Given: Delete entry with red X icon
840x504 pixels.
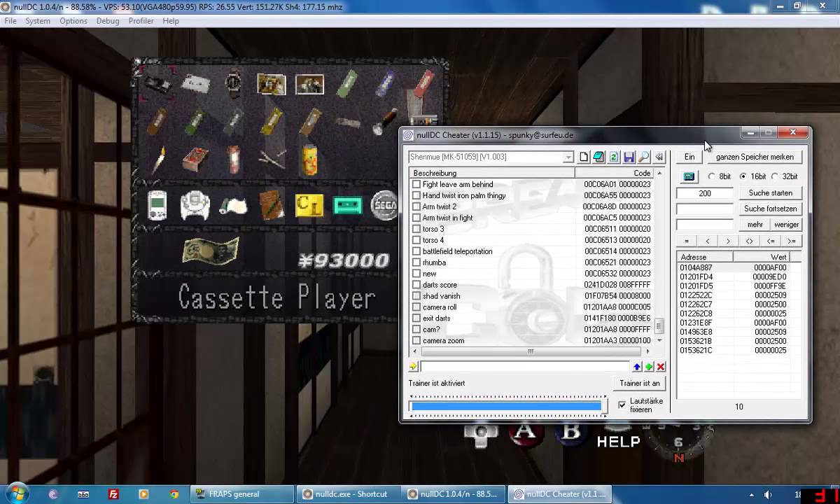Looking at the screenshot, I should 661,367.
